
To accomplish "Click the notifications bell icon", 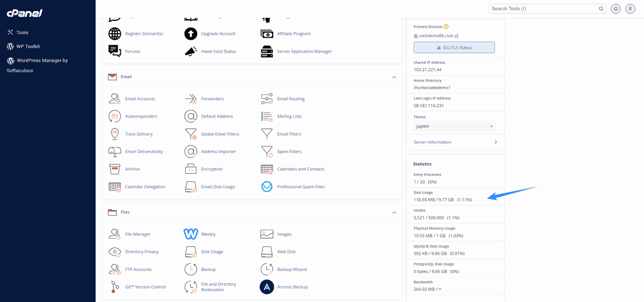I will (x=616, y=9).
